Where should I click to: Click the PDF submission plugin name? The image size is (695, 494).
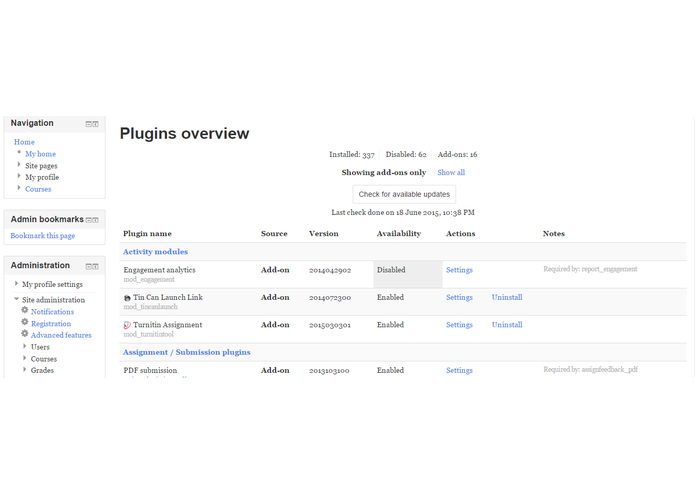[x=150, y=370]
